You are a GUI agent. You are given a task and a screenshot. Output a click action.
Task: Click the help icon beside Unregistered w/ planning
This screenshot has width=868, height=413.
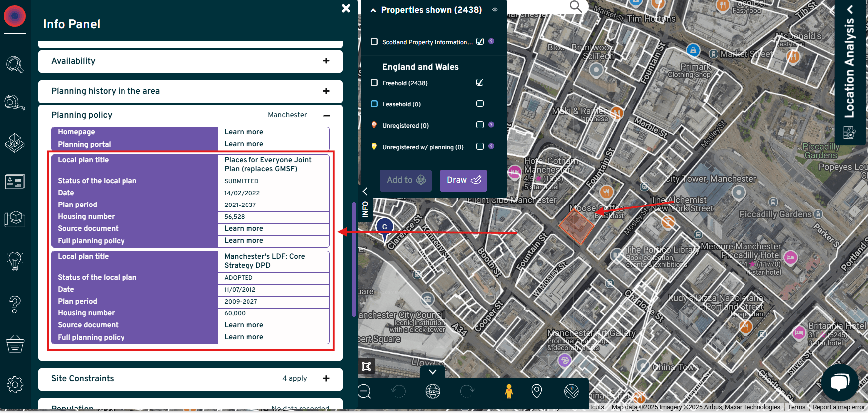click(x=491, y=146)
